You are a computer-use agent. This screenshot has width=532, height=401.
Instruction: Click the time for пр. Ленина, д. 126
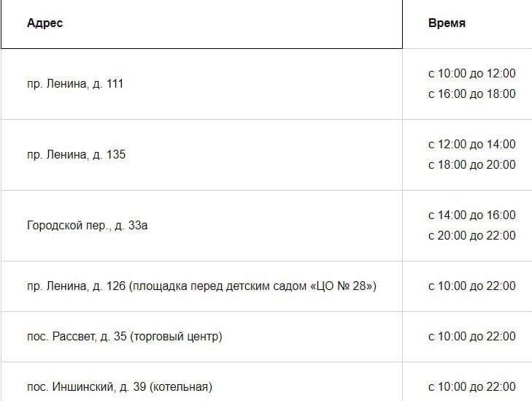[x=471, y=286]
